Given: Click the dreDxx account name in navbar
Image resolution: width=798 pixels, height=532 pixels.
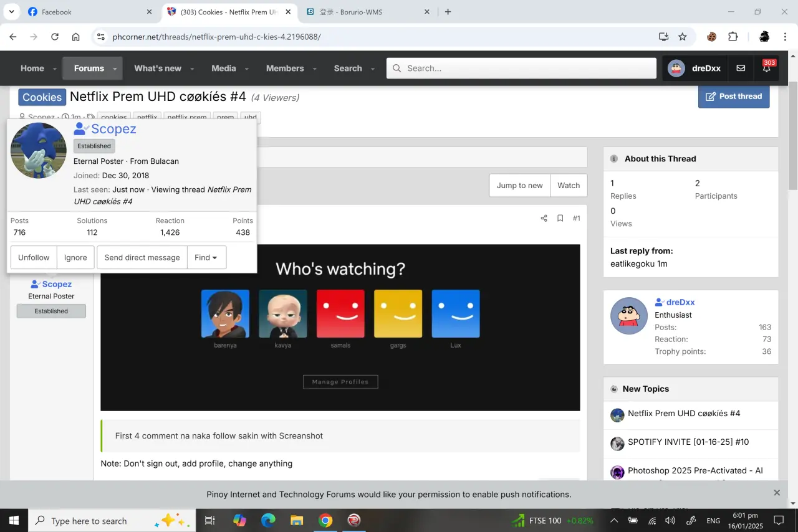Looking at the screenshot, I should [706, 69].
